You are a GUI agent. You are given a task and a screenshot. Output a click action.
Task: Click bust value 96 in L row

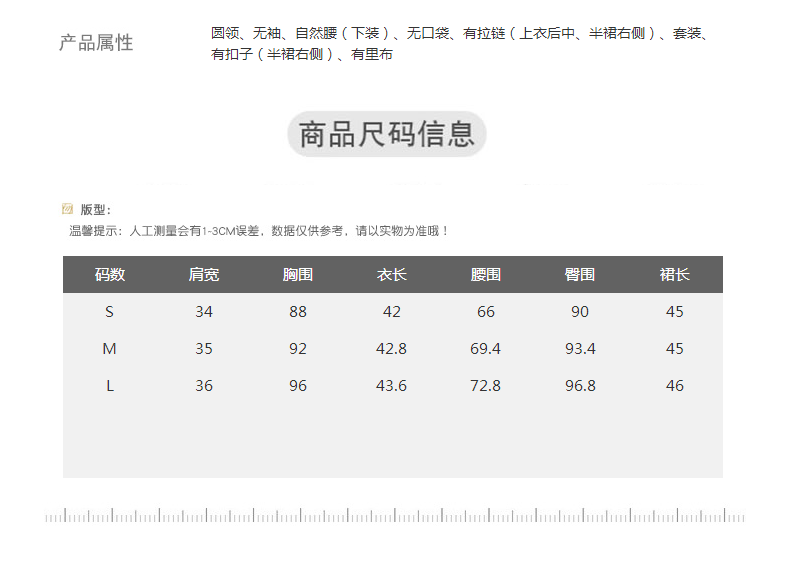(x=298, y=386)
